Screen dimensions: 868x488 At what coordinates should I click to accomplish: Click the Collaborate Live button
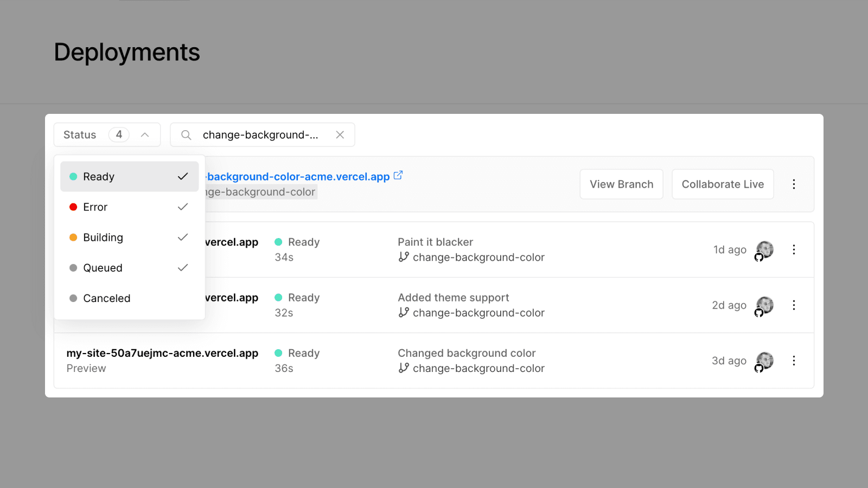tap(723, 184)
